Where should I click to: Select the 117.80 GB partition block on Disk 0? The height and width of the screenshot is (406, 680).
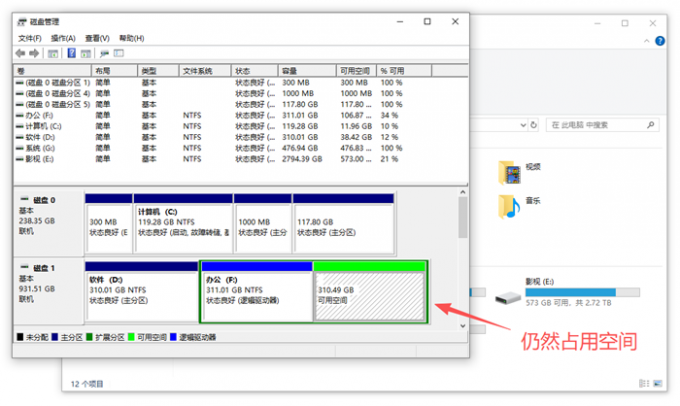344,223
